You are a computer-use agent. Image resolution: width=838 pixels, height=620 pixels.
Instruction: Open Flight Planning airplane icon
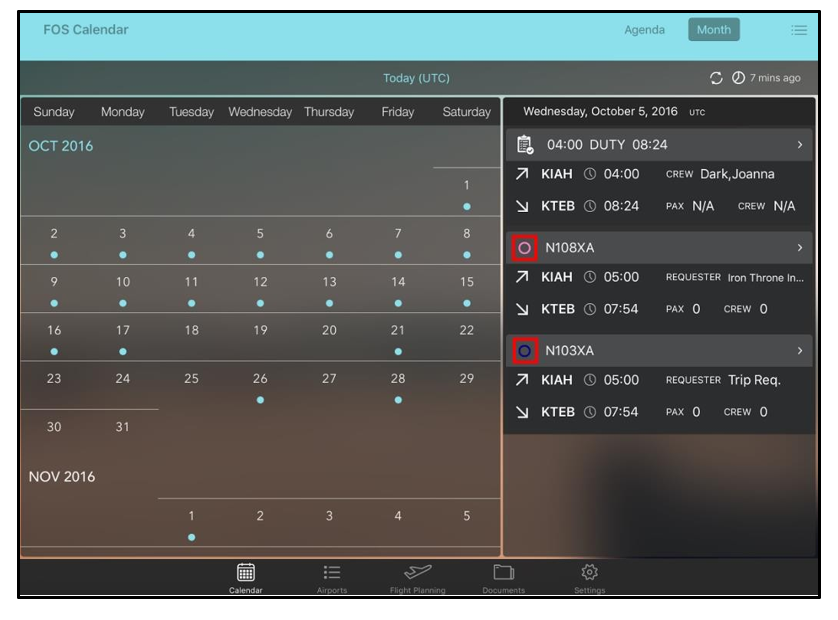click(x=417, y=577)
